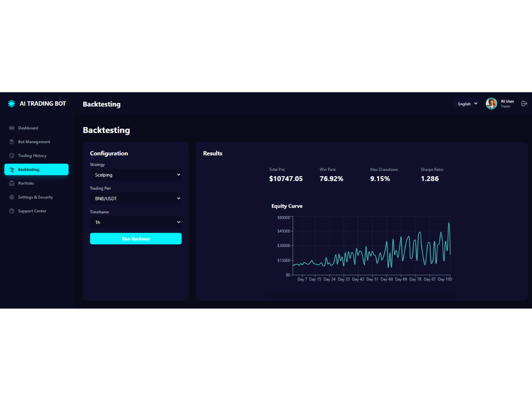Click the Results panel heading
This screenshot has width=532, height=399.
tap(213, 153)
